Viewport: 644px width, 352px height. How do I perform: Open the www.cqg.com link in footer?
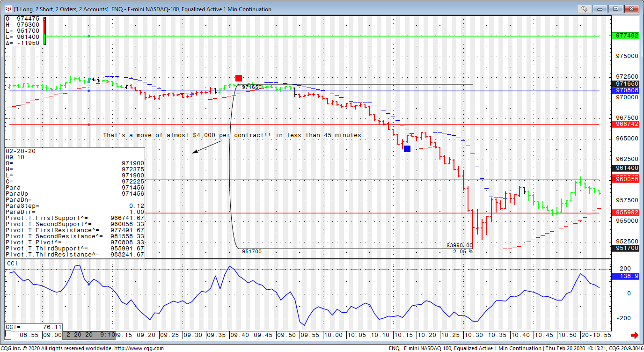click(x=139, y=348)
